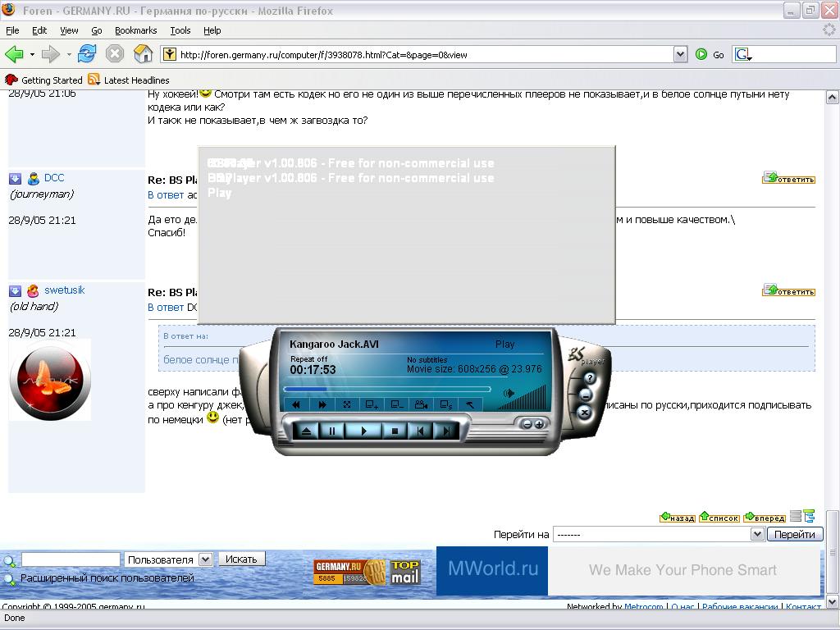Click the Искать search button
This screenshot has height=630, width=840.
click(241, 559)
